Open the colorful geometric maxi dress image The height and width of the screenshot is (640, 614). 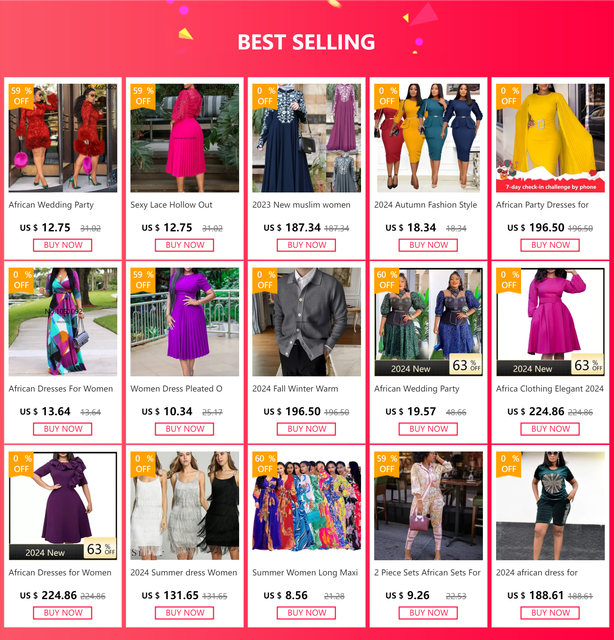[62, 322]
